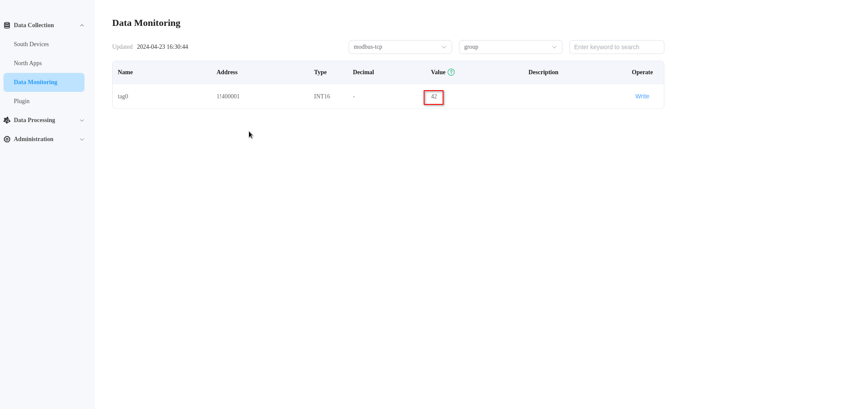The image size is (868, 409).
Task: Click the green help icon beside Value
Action: click(x=451, y=72)
